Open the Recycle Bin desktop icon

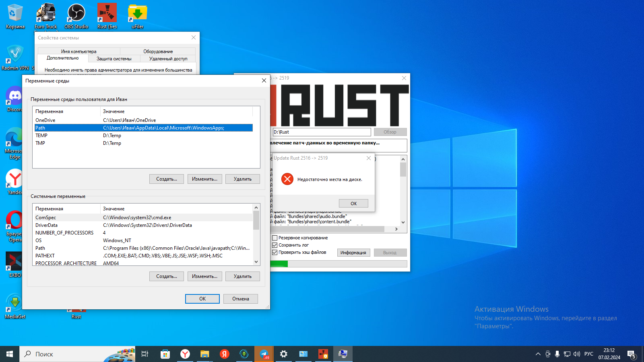15,16
